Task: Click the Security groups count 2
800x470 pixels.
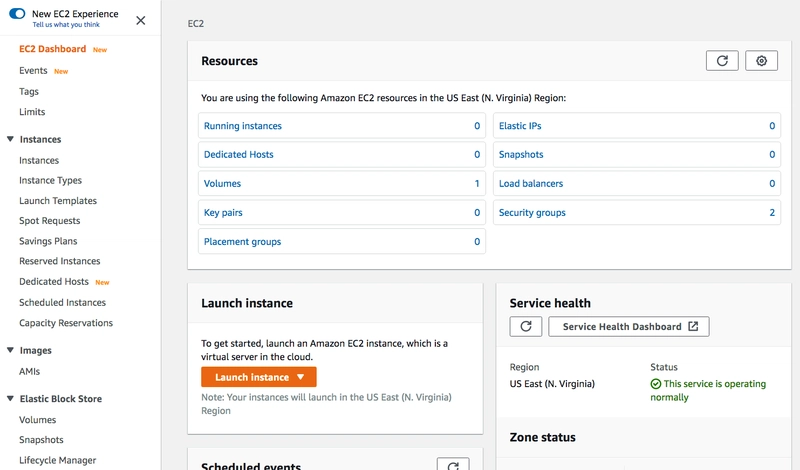Action: 772,212
